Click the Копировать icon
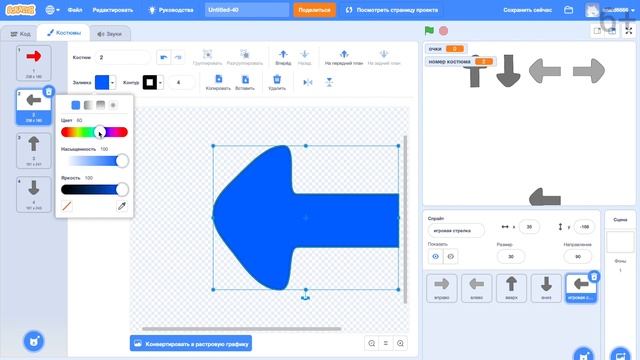Screen dimensions: 640x360 click(x=218, y=82)
